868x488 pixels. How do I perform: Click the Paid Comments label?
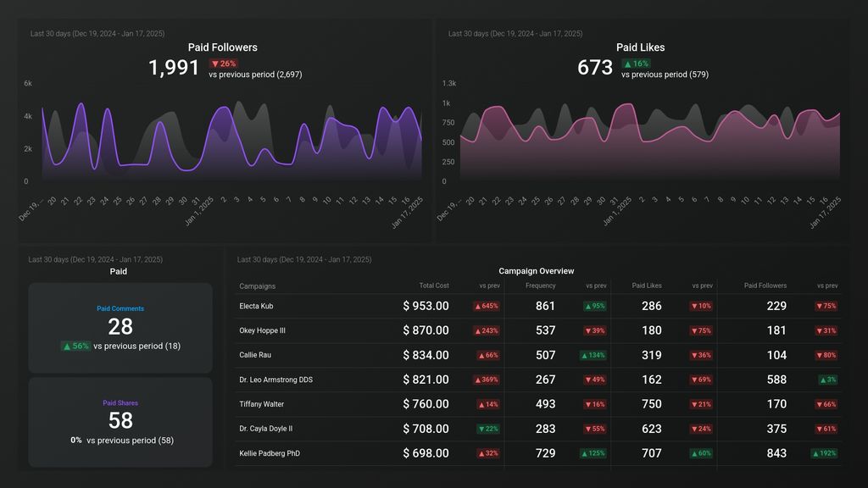[x=120, y=308]
